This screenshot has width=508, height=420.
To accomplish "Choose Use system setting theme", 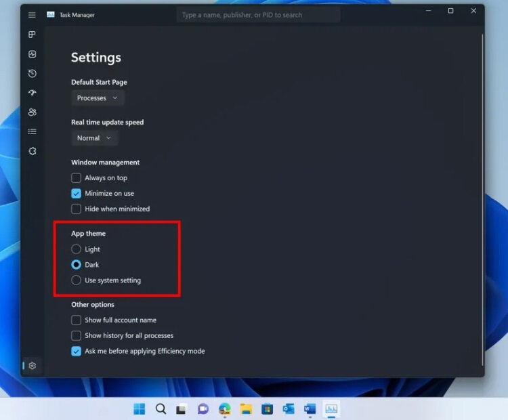I will point(76,280).
